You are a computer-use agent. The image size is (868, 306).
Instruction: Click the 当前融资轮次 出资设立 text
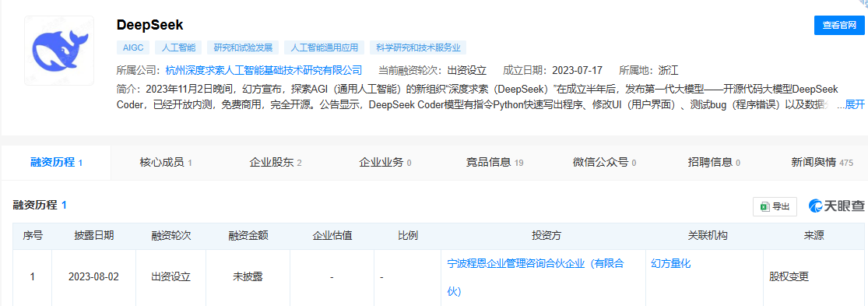click(432, 70)
